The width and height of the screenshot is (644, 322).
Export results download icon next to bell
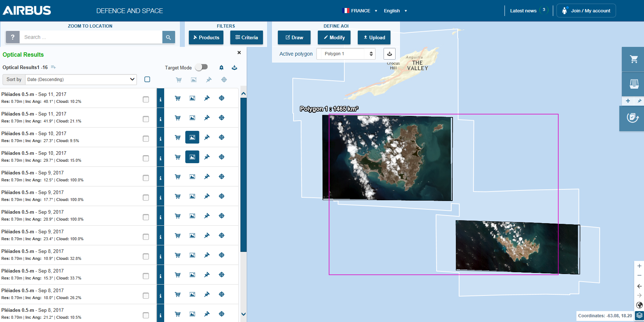235,68
